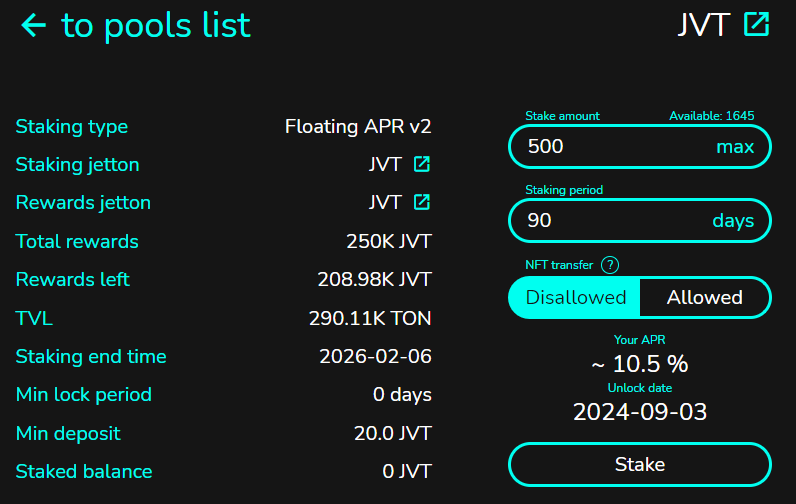Viewport: 796px width, 504px height.
Task: Click the ~ 10.5 % APR value
Action: coord(640,363)
